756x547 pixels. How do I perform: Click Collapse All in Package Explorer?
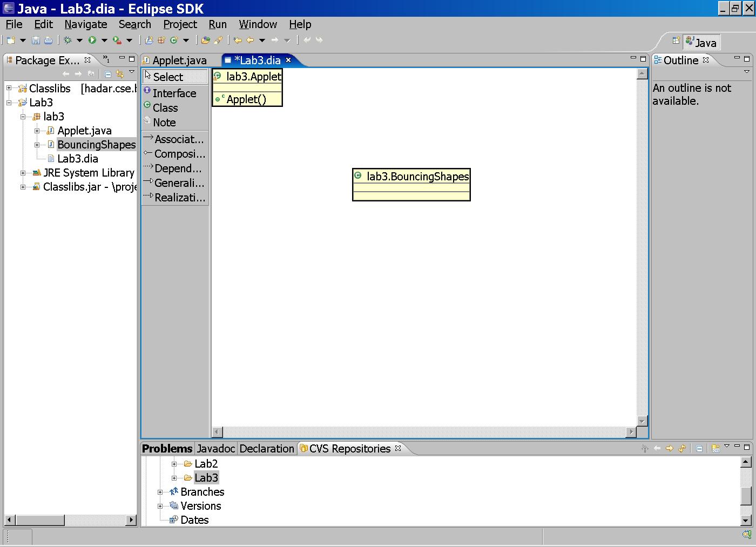click(107, 74)
